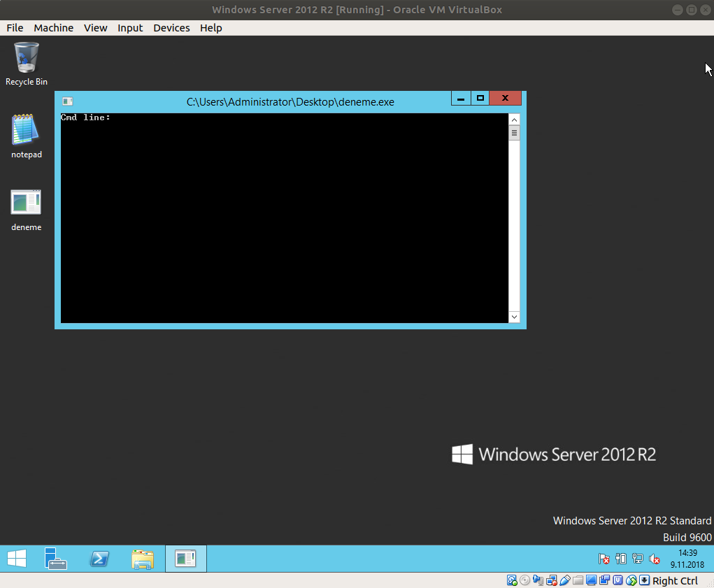
Task: Click VirtualBox display indicator
Action: click(x=591, y=580)
